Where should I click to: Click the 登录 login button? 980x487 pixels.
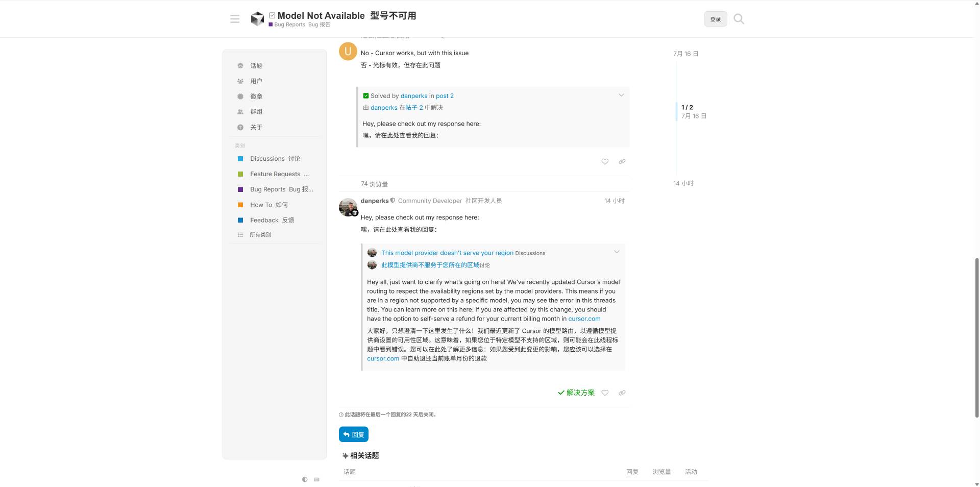[x=715, y=19]
